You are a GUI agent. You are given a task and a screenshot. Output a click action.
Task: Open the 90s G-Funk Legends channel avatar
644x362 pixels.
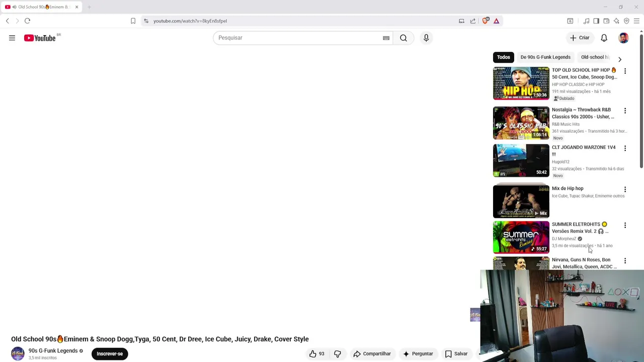pyautogui.click(x=18, y=353)
